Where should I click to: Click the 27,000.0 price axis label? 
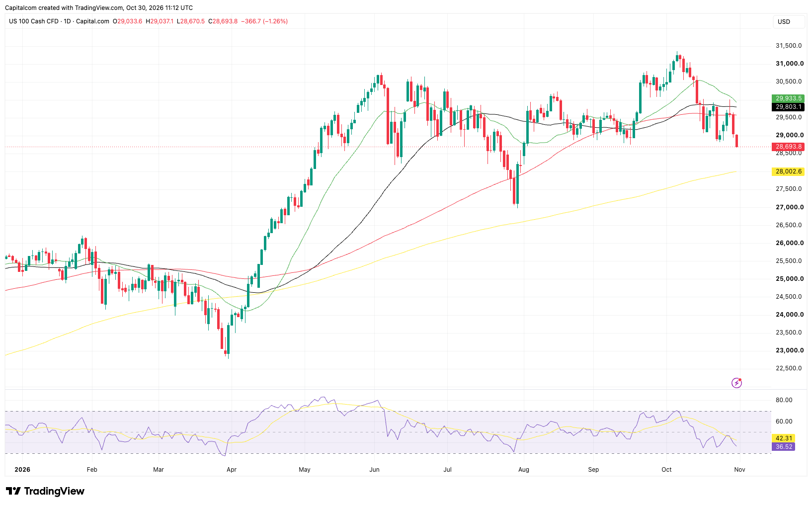coord(789,207)
